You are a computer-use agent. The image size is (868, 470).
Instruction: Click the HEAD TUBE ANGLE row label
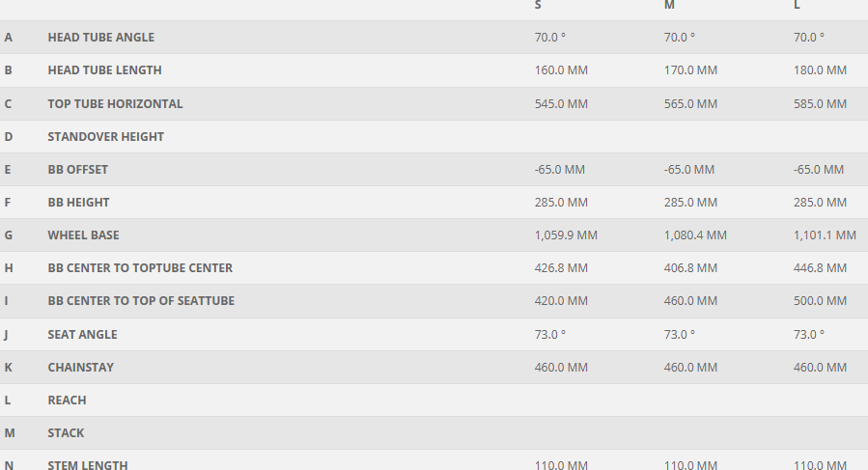[x=100, y=38]
